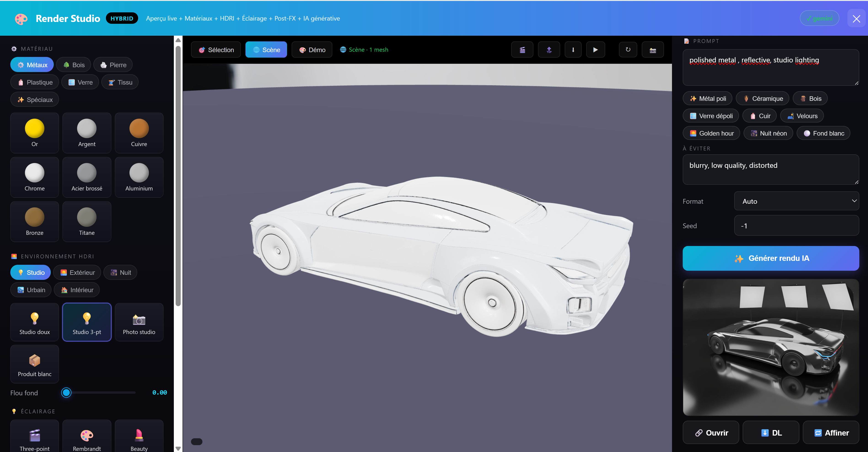The width and height of the screenshot is (868, 452).
Task: Close the Render Studio panel
Action: point(856,19)
